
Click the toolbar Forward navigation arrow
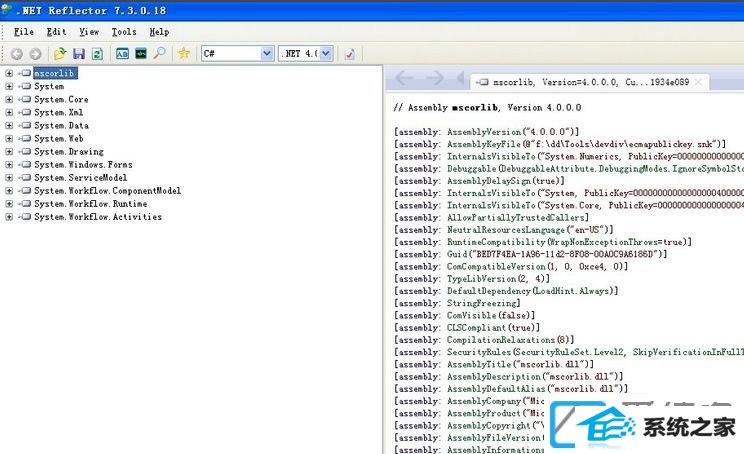point(35,54)
